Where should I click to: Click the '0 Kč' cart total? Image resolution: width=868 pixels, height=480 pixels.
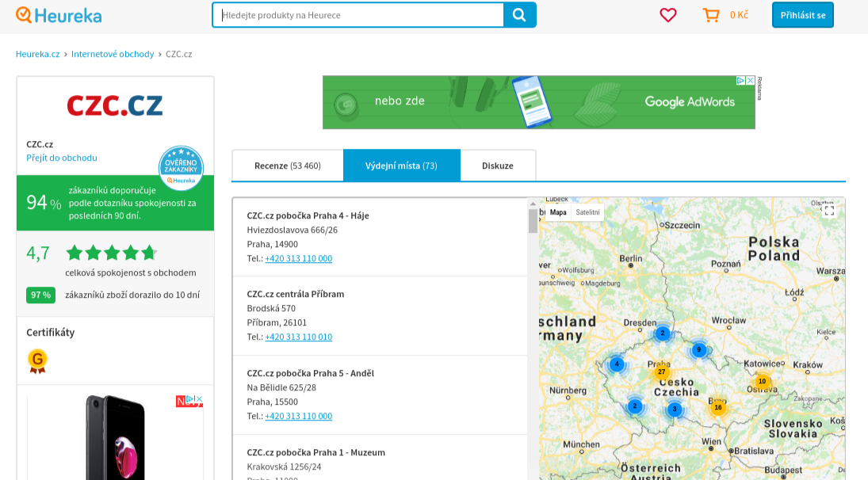pos(739,15)
